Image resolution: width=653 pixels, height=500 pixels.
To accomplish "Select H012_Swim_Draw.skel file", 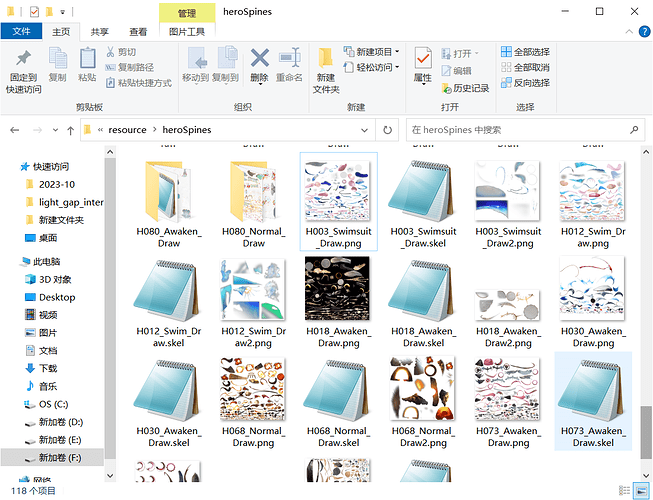I will point(169,301).
